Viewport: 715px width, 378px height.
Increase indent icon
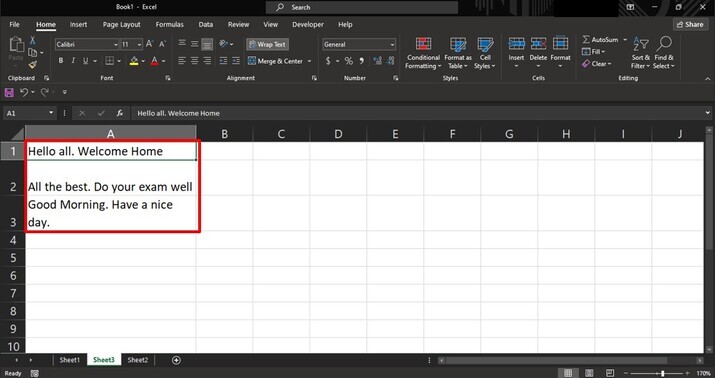tap(236, 61)
